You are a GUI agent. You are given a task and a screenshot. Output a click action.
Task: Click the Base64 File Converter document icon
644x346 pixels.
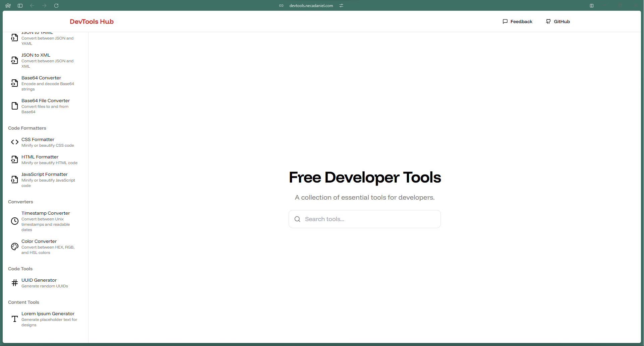(x=14, y=106)
